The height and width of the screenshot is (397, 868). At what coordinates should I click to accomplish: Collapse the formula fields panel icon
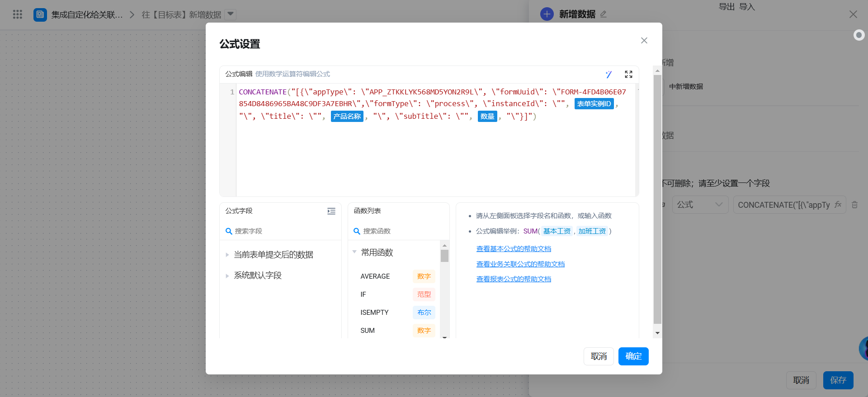click(331, 211)
